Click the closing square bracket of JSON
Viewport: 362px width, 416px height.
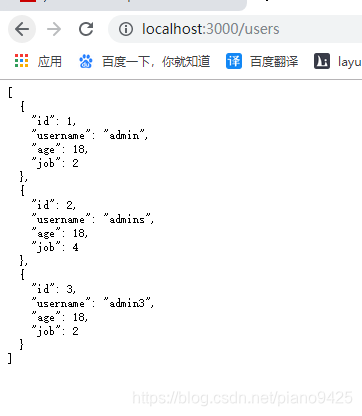point(10,358)
